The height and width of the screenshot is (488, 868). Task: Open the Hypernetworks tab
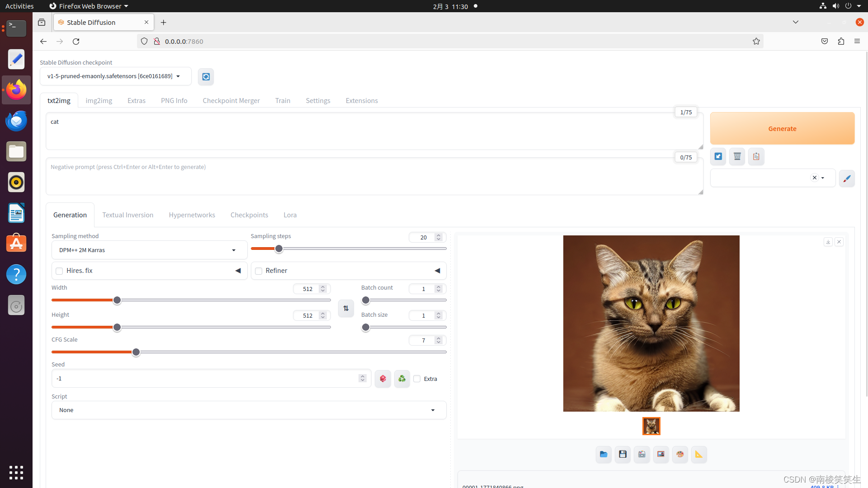click(192, 215)
